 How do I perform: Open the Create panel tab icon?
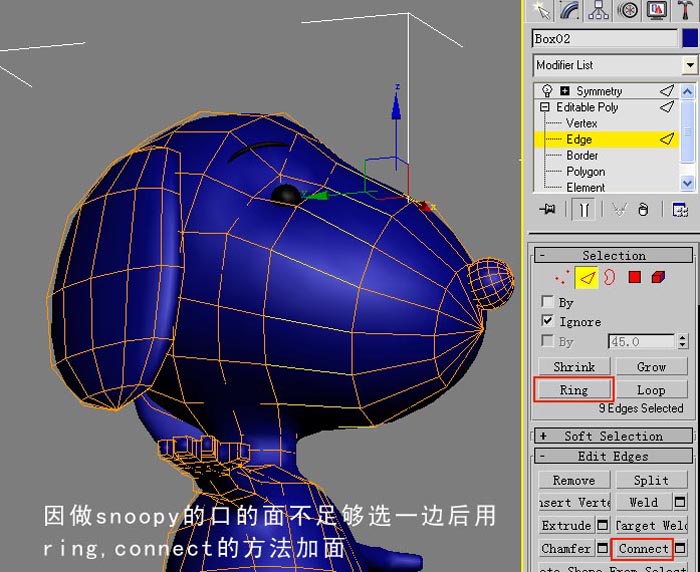click(x=543, y=11)
